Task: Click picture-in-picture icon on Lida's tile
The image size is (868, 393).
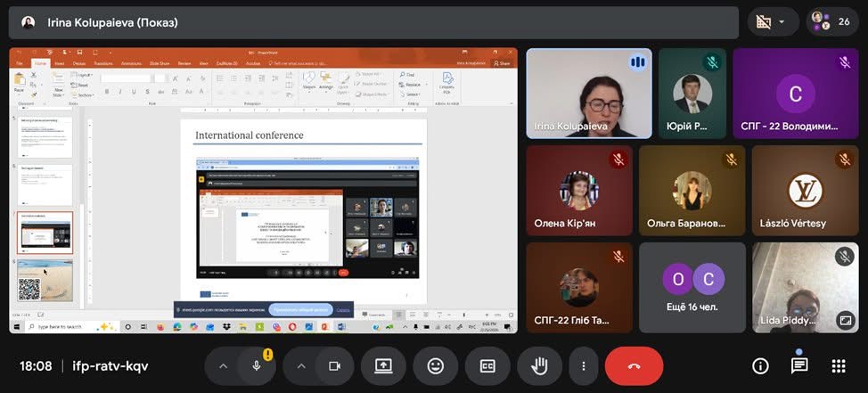Action: coord(845,319)
